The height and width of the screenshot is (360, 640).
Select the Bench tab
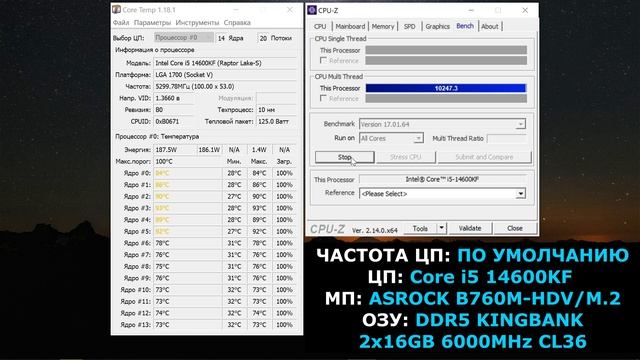pyautogui.click(x=465, y=26)
